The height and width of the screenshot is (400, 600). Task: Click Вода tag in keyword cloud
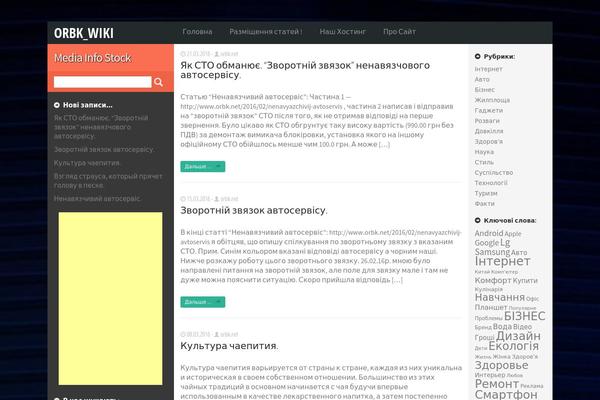point(502,327)
